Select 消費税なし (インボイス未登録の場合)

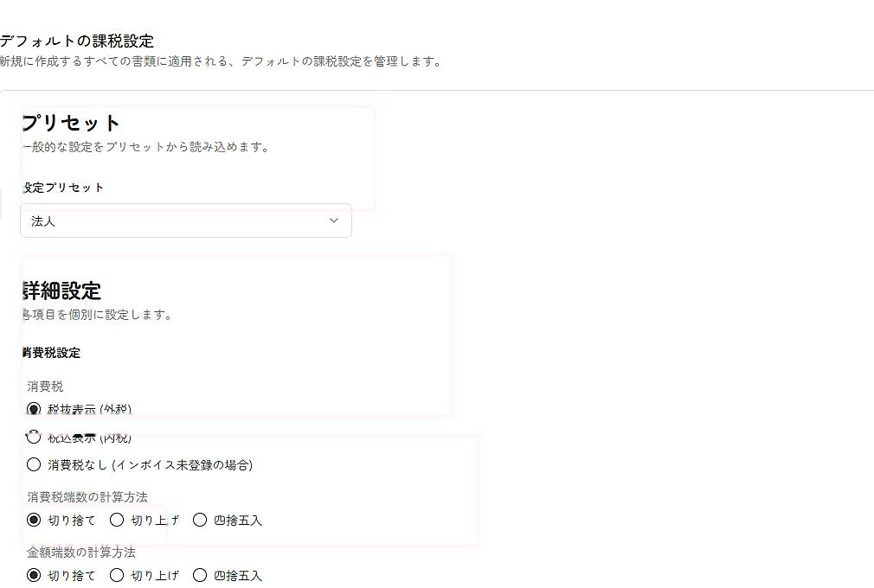click(x=34, y=464)
